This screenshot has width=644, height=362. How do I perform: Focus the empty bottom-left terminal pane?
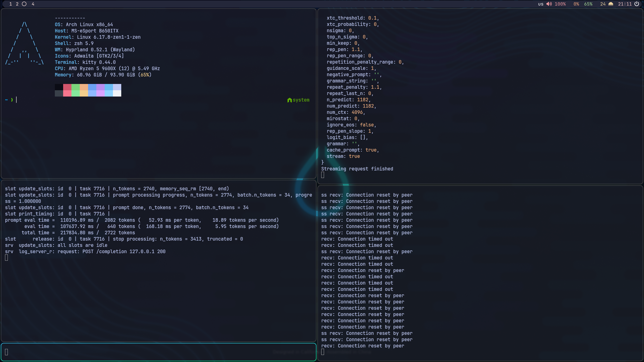coord(158,352)
